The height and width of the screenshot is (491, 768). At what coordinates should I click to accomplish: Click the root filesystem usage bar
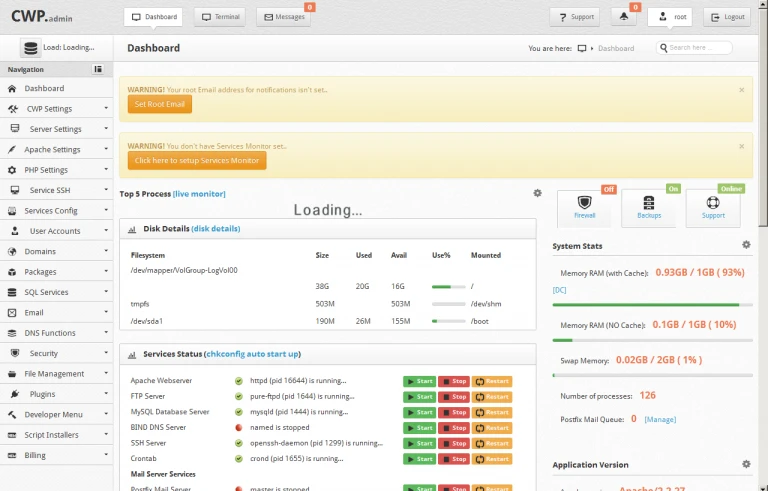tap(449, 287)
